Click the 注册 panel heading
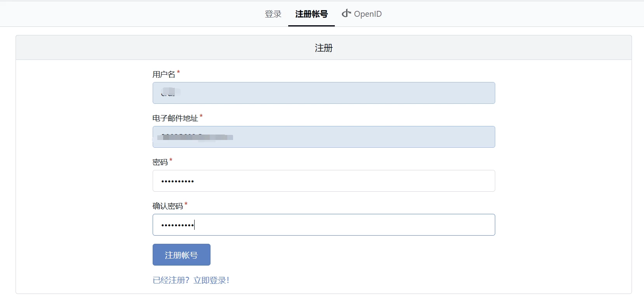The height and width of the screenshot is (306, 644). (324, 48)
